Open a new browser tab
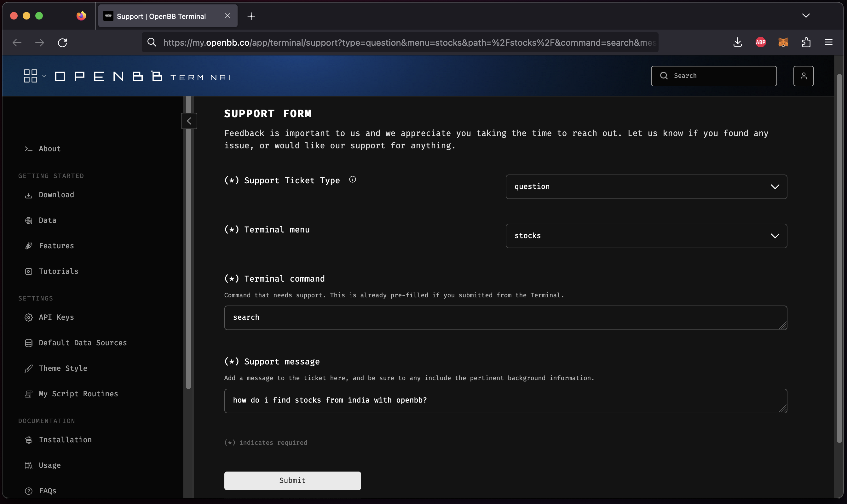This screenshot has width=847, height=504. coord(251,16)
